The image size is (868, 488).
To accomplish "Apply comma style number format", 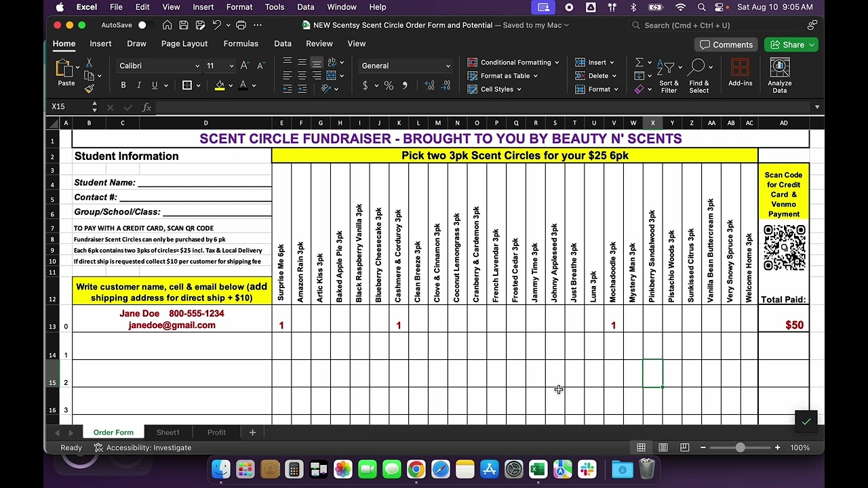I will pyautogui.click(x=405, y=85).
